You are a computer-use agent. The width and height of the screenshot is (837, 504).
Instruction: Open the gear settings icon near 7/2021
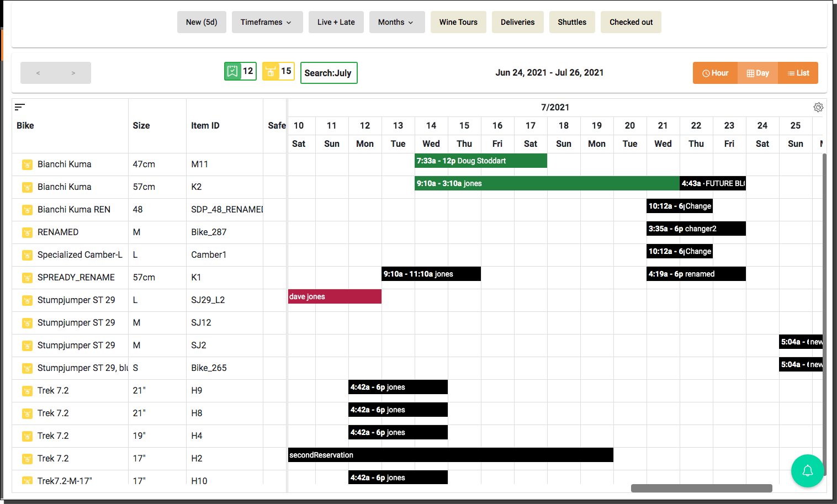pos(818,107)
